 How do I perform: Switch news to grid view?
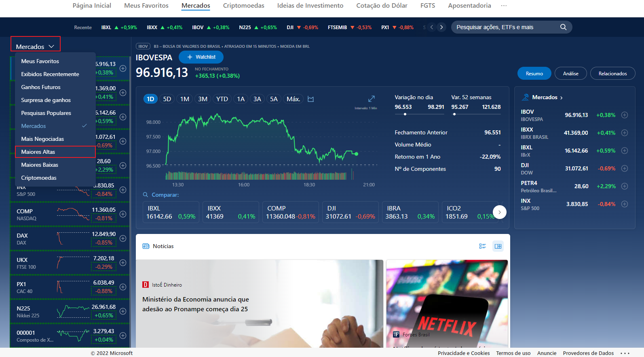click(x=498, y=246)
